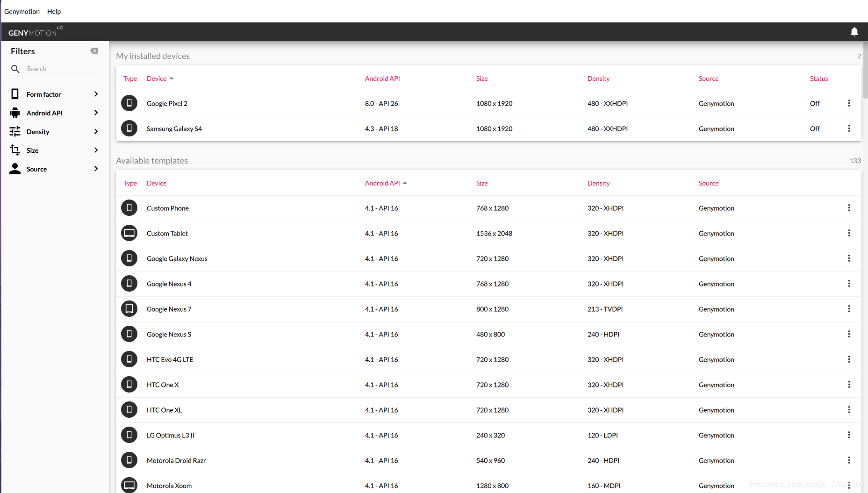
Task: Click the Google Nexus 7 tablet type icon
Action: coord(129,309)
